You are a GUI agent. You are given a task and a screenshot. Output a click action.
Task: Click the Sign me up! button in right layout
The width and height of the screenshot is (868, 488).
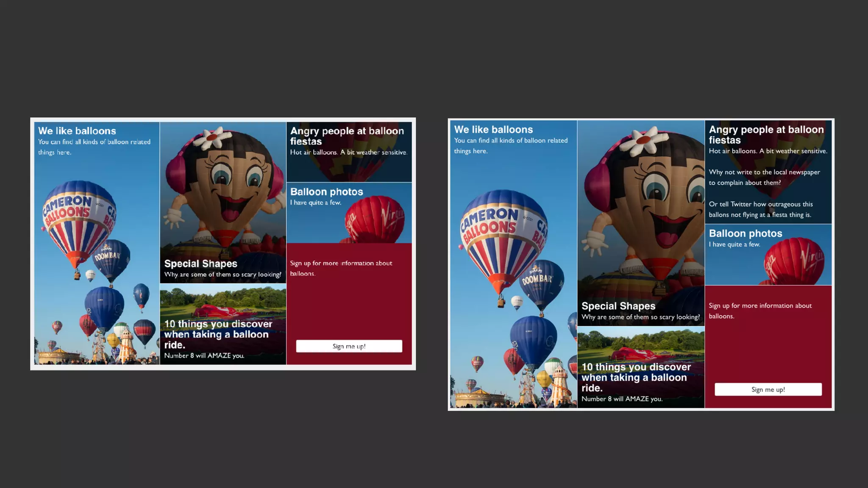[768, 389]
